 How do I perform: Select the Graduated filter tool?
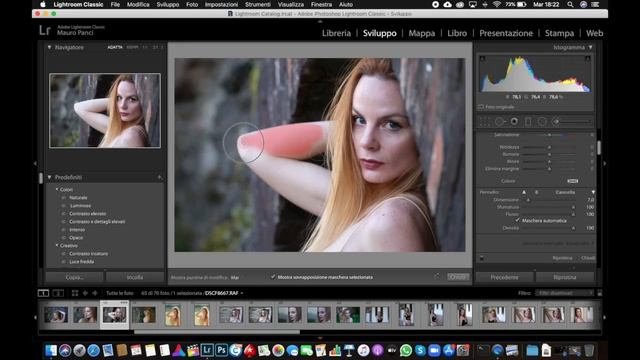[528, 122]
